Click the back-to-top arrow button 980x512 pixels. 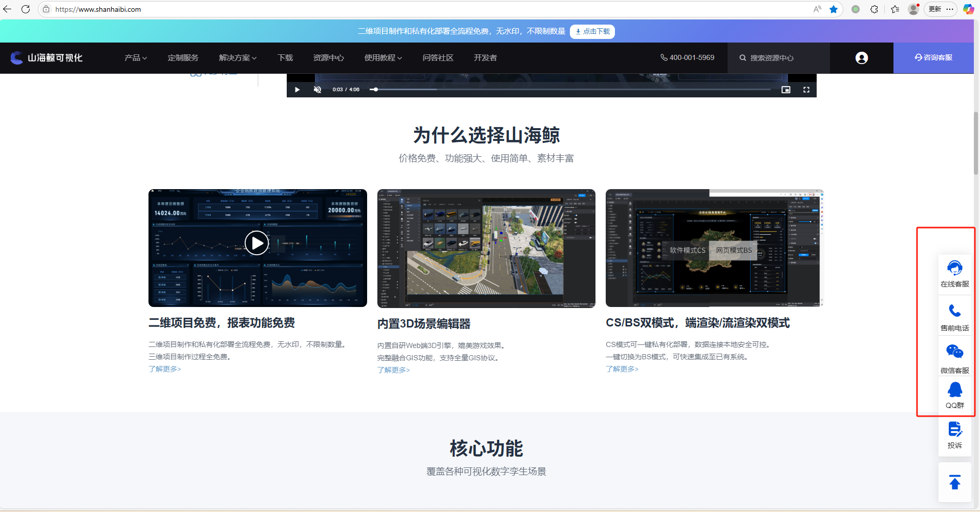point(955,482)
